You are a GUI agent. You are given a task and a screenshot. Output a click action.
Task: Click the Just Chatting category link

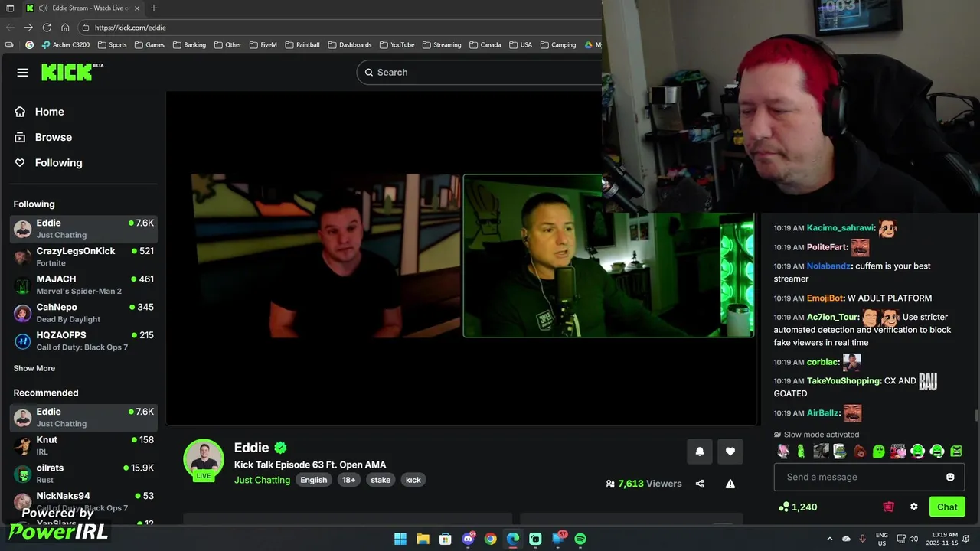click(x=262, y=480)
